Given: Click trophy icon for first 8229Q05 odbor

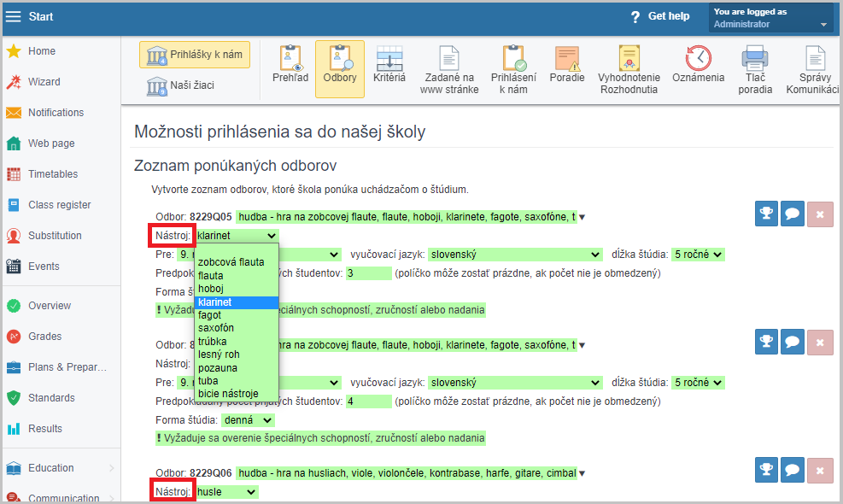Looking at the screenshot, I should (766, 214).
